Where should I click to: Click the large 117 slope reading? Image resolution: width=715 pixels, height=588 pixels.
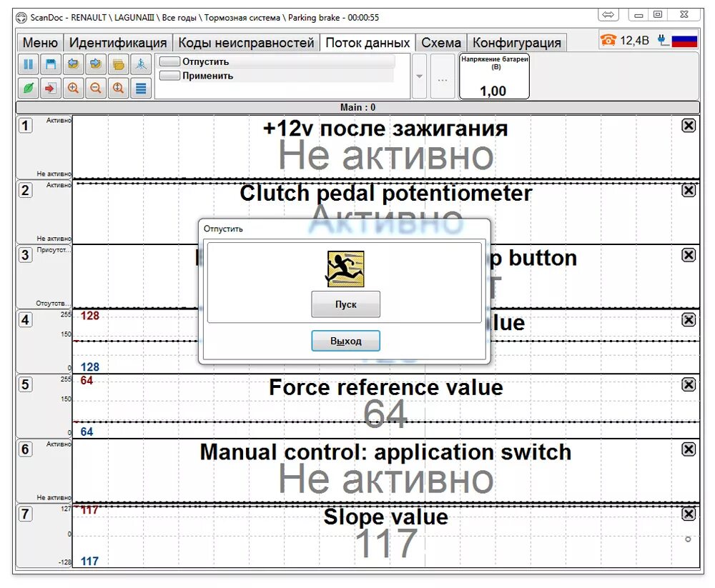tap(387, 543)
